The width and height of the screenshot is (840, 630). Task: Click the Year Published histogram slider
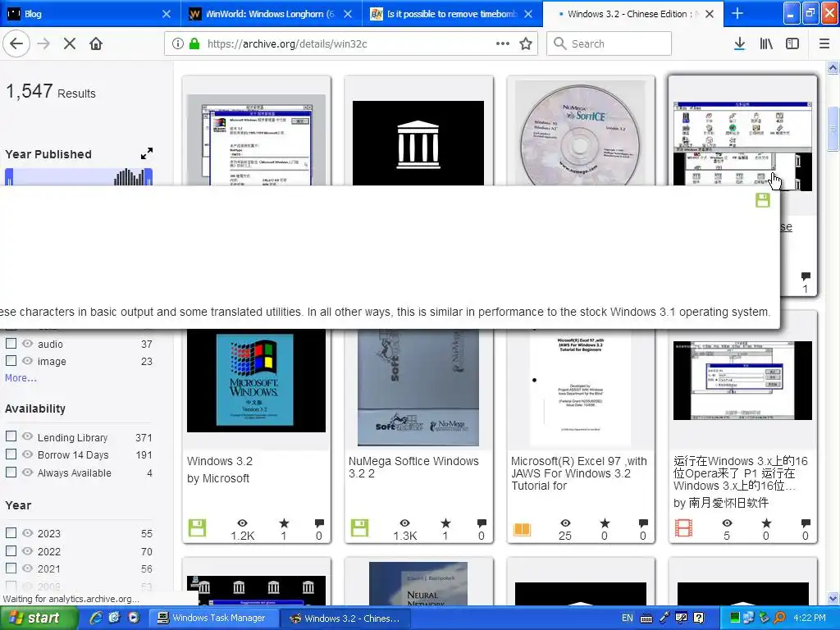79,177
